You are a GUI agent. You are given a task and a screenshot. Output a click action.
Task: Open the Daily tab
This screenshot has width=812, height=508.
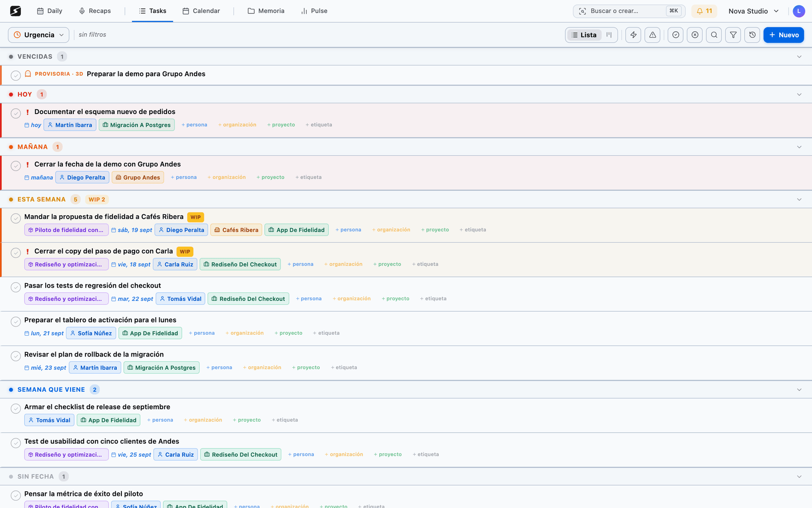coord(49,11)
